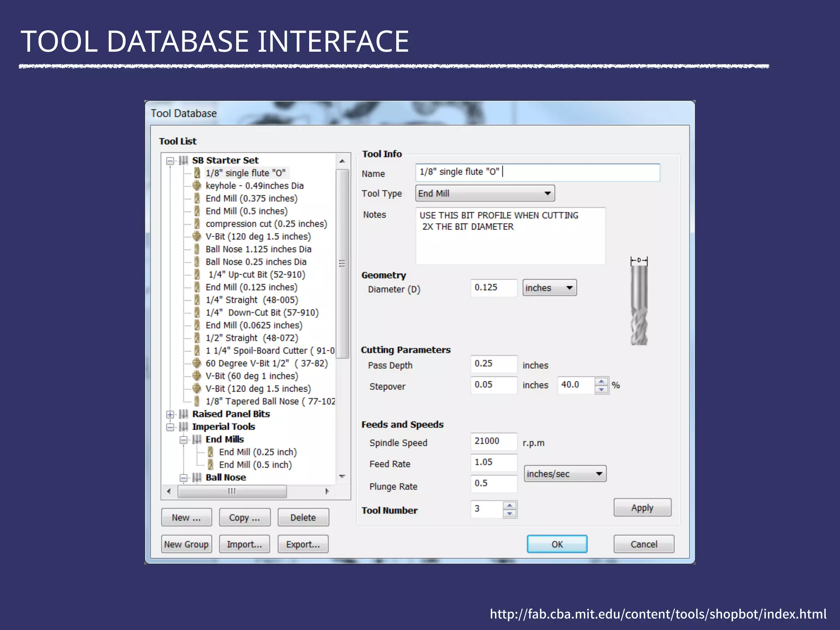This screenshot has height=630, width=840.
Task: Increase the stepover percentage
Action: tap(601, 381)
